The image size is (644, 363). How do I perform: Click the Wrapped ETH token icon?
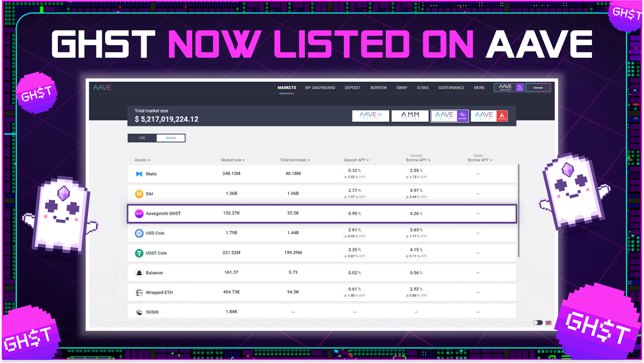[x=138, y=292]
